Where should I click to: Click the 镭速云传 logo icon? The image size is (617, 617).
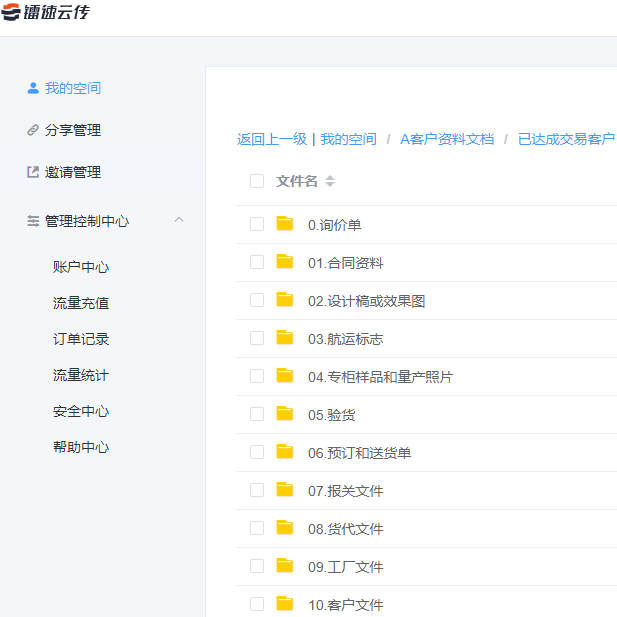pos(11,11)
